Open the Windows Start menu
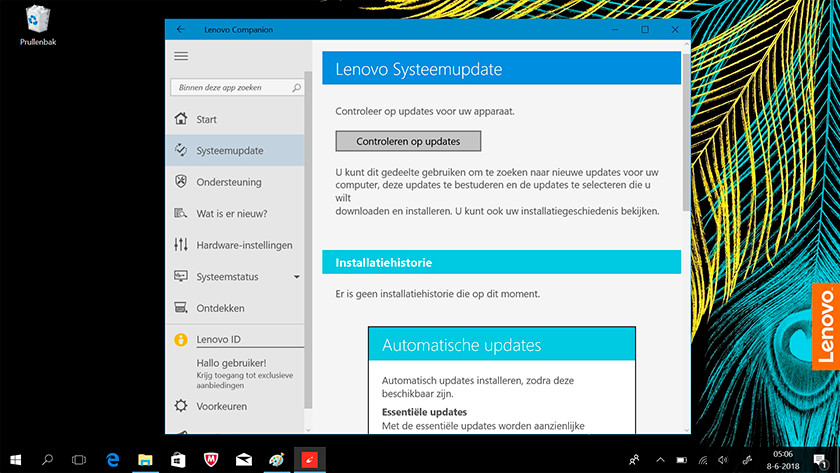 (x=16, y=460)
